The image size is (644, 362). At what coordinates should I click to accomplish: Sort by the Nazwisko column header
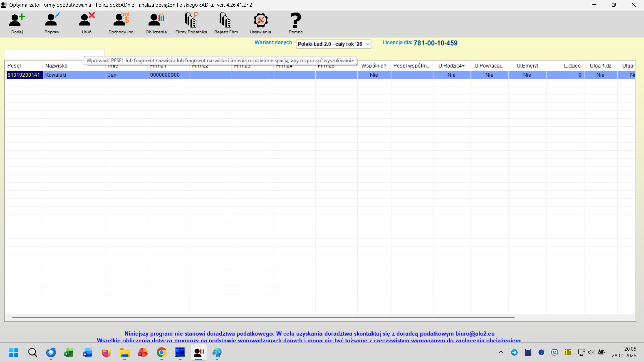tap(56, 66)
